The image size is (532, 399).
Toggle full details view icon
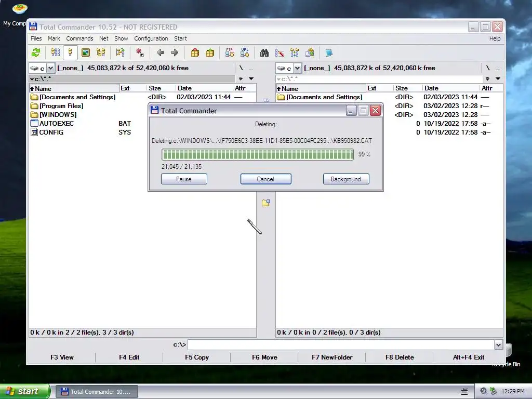(70, 52)
